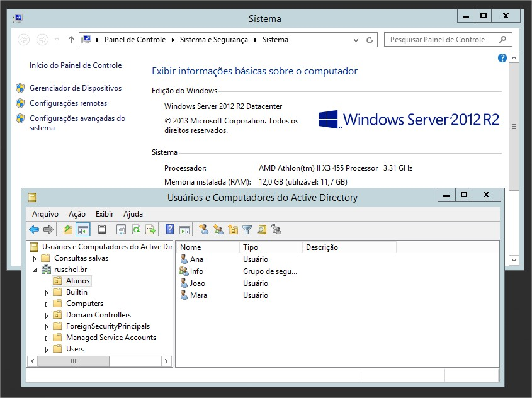
Task: Click Painel de Controle breadcrumb
Action: [135, 40]
